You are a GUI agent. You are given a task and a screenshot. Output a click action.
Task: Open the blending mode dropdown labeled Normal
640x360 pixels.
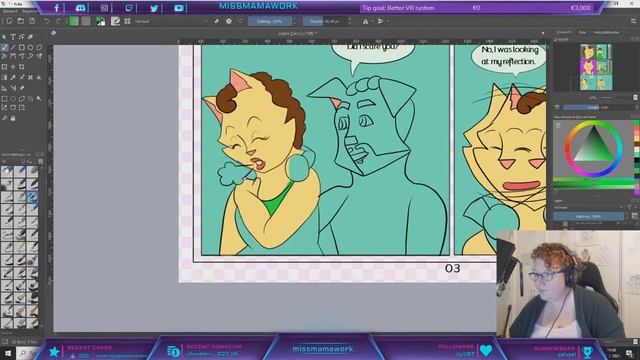point(171,21)
